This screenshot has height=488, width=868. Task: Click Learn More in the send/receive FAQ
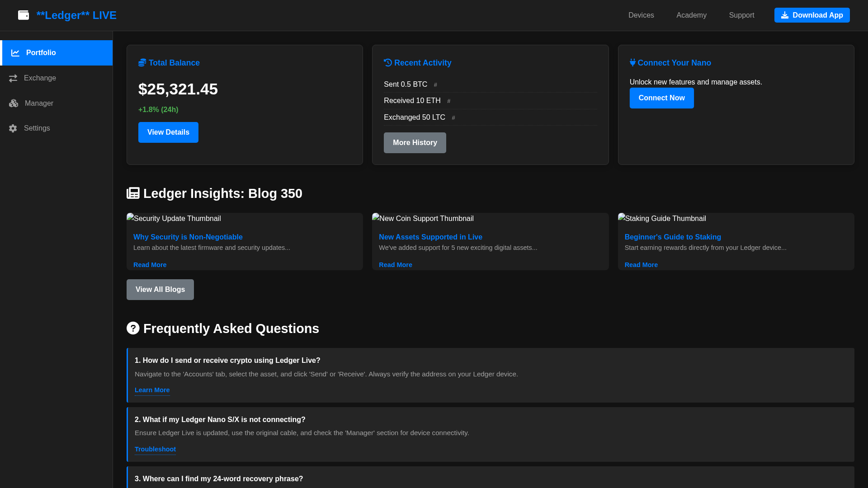pos(152,390)
